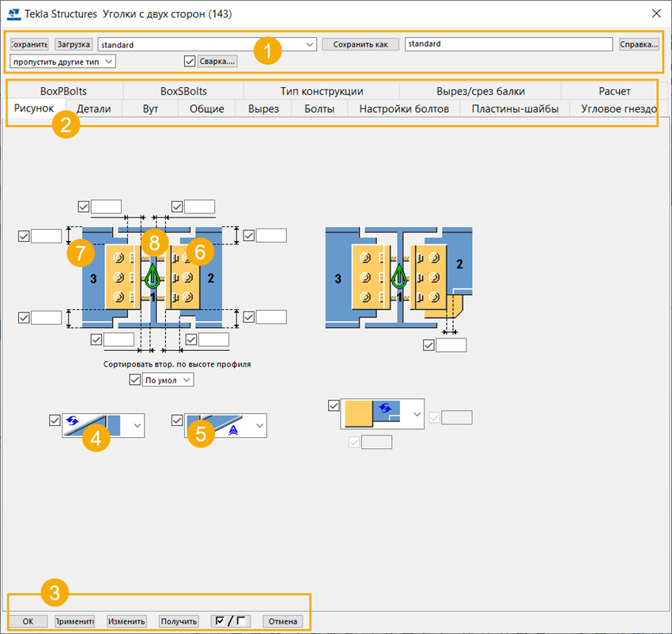Toggle checkbox beside seat angle position dropdown
This screenshot has width=672, height=634.
click(334, 406)
